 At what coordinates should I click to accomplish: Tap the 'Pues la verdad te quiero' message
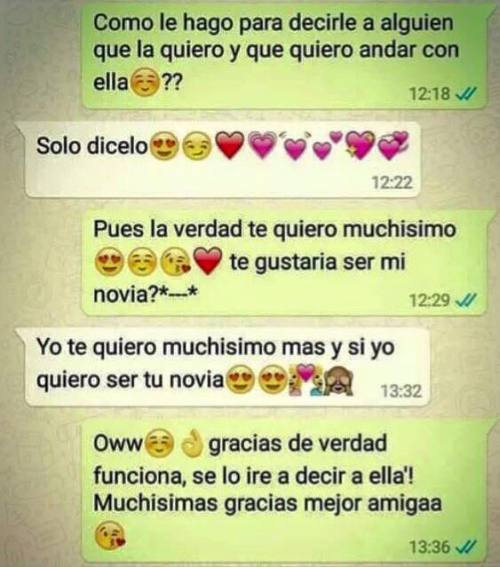click(x=286, y=264)
